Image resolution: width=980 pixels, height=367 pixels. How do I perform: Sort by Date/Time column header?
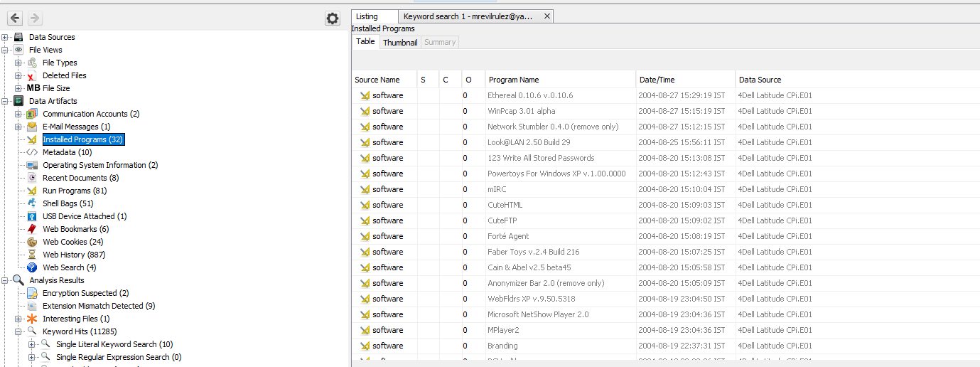pyautogui.click(x=686, y=80)
